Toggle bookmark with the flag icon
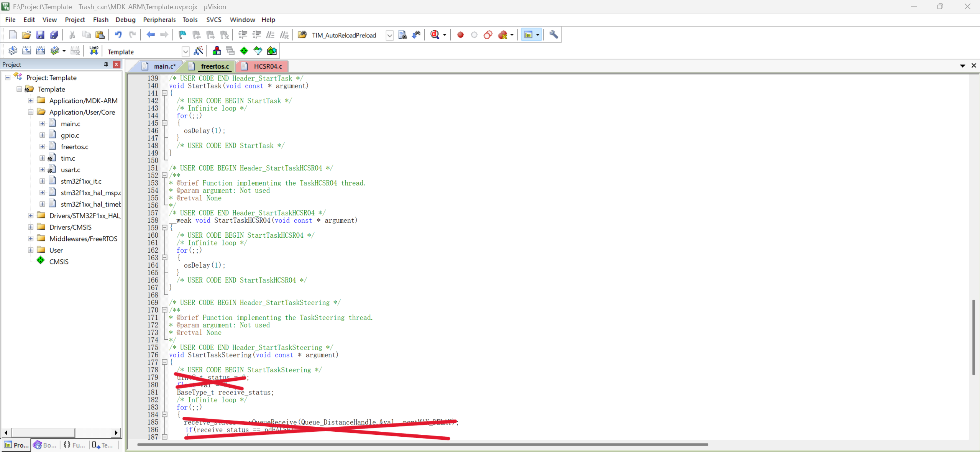The image size is (980, 452). (x=182, y=35)
